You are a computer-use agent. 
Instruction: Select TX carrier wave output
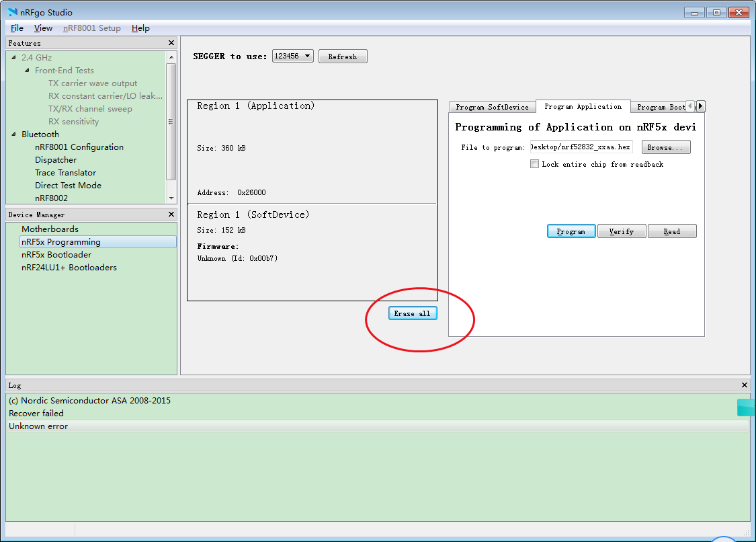click(x=93, y=83)
